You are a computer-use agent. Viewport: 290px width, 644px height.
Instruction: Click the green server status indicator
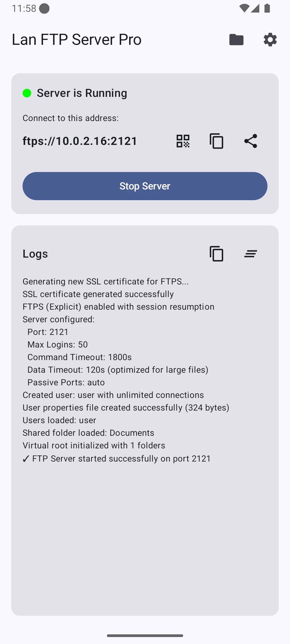27,93
